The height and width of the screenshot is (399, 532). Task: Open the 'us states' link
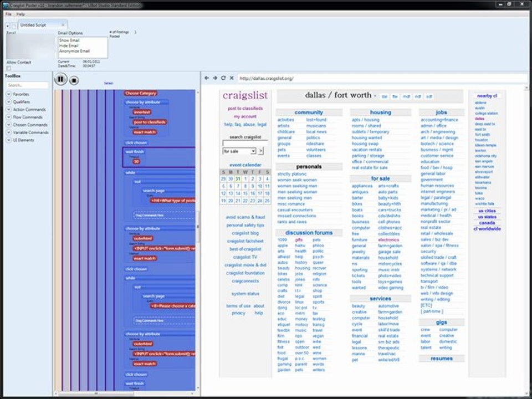pos(487,217)
